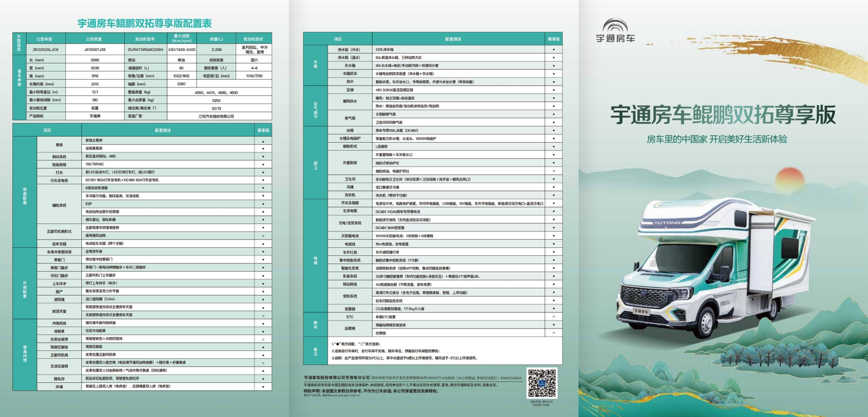The image size is (868, 417).
Task: Click the row 2 note about 自行车架
Action: point(386,351)
